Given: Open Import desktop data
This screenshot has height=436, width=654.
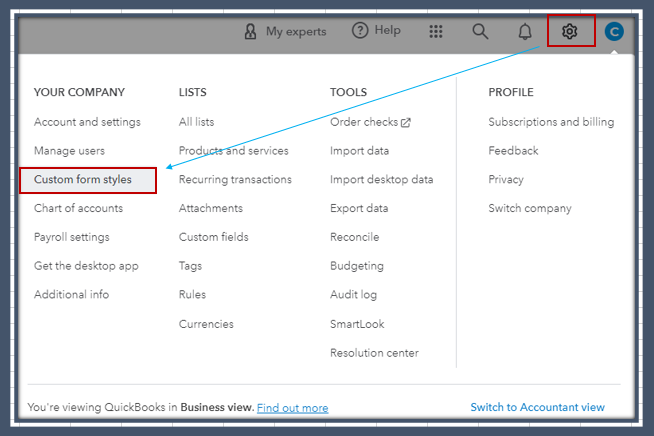Looking at the screenshot, I should [x=382, y=179].
